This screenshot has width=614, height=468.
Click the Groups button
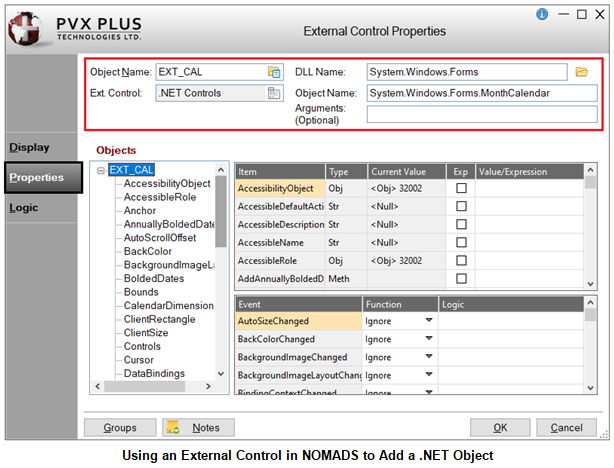(x=120, y=428)
